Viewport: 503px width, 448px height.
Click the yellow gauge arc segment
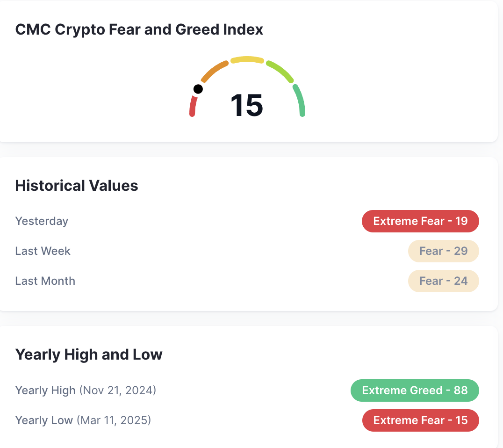pos(247,60)
